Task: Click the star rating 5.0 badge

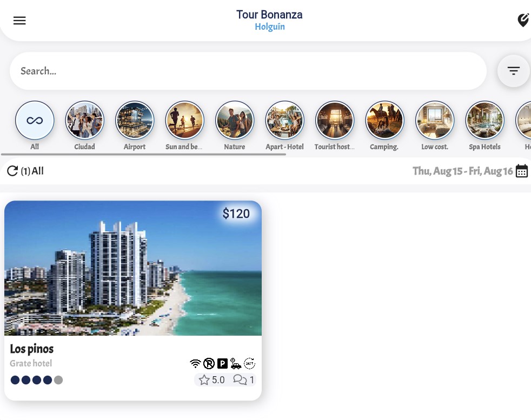Action: (x=212, y=379)
